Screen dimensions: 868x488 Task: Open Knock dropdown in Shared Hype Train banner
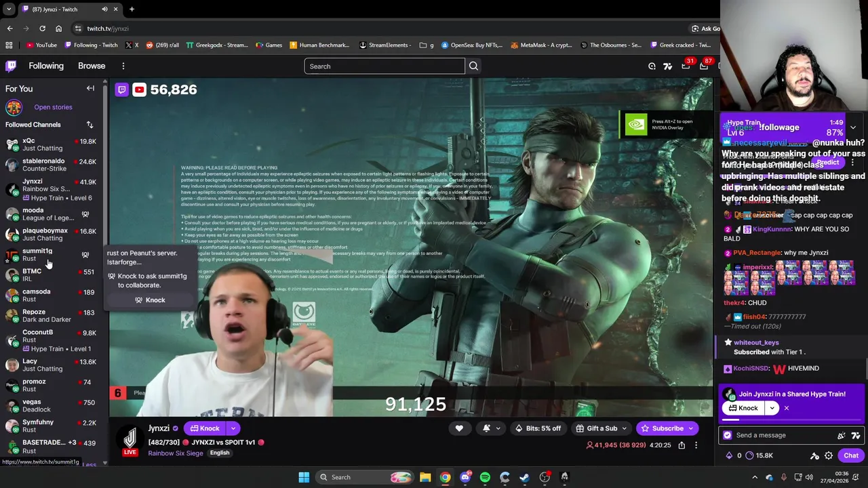coord(772,408)
